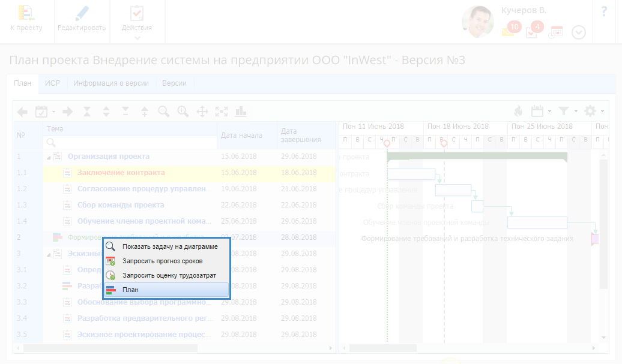Screen dimensions: 622x364
Task: Click 'Запросить прогноз сроков' context menu item
Action: click(x=166, y=261)
